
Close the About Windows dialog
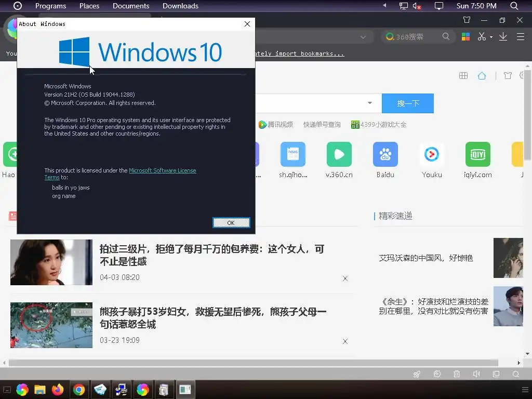pyautogui.click(x=247, y=24)
